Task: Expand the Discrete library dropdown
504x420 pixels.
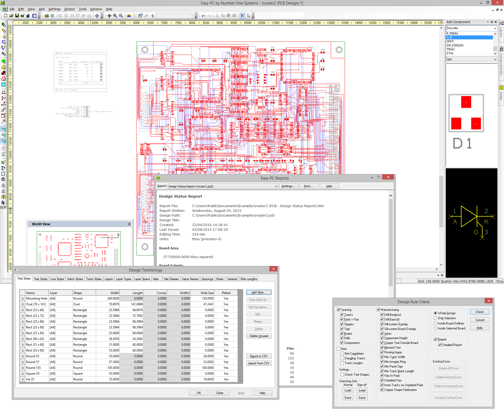Action: click(495, 28)
